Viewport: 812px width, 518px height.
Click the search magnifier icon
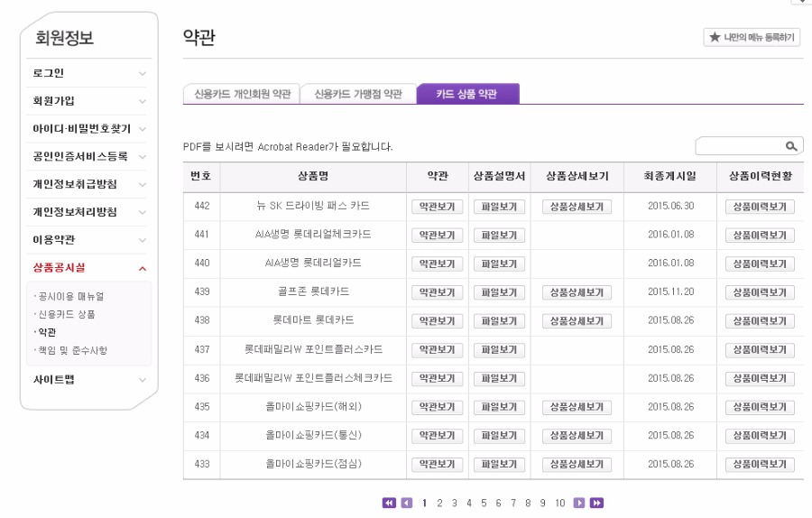point(791,146)
